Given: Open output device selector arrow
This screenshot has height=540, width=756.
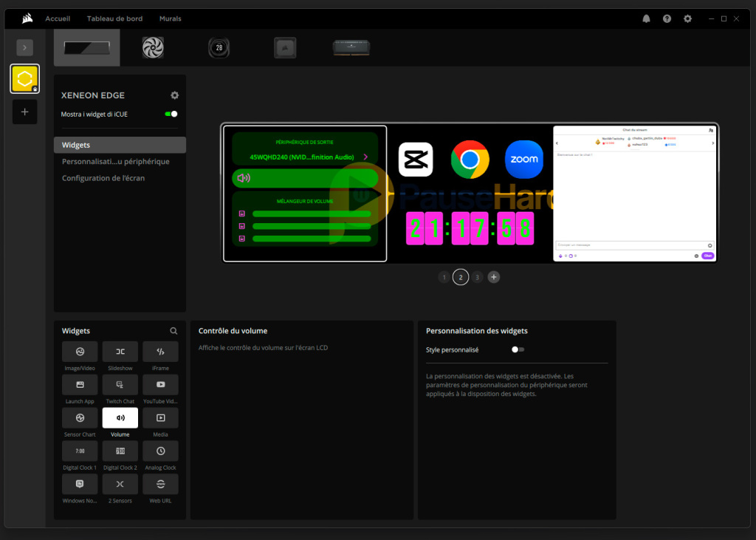Looking at the screenshot, I should pos(365,157).
